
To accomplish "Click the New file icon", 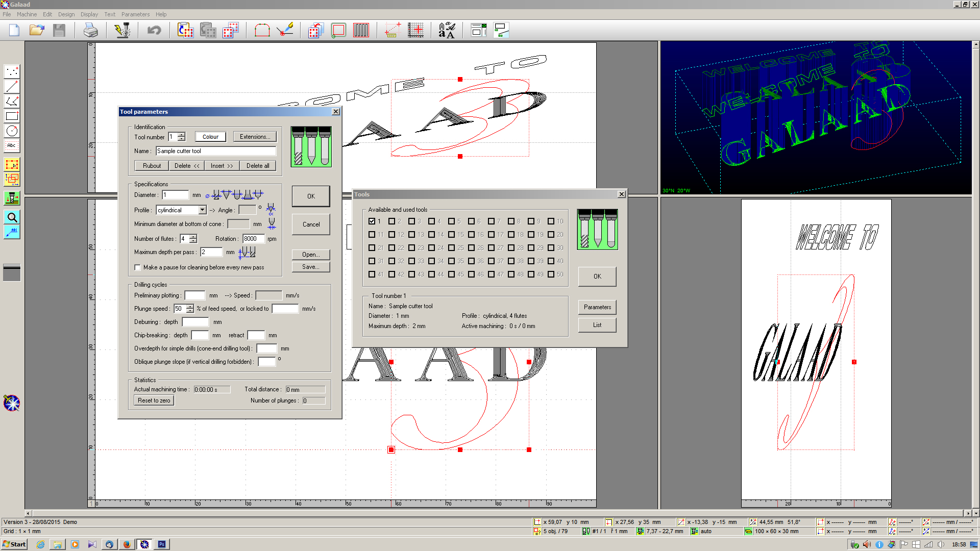I will (14, 31).
